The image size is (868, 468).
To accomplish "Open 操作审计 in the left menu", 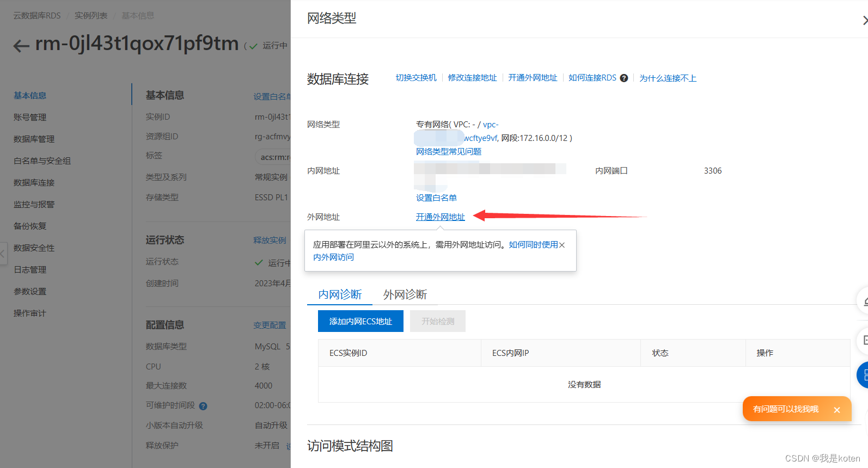I will pos(30,313).
